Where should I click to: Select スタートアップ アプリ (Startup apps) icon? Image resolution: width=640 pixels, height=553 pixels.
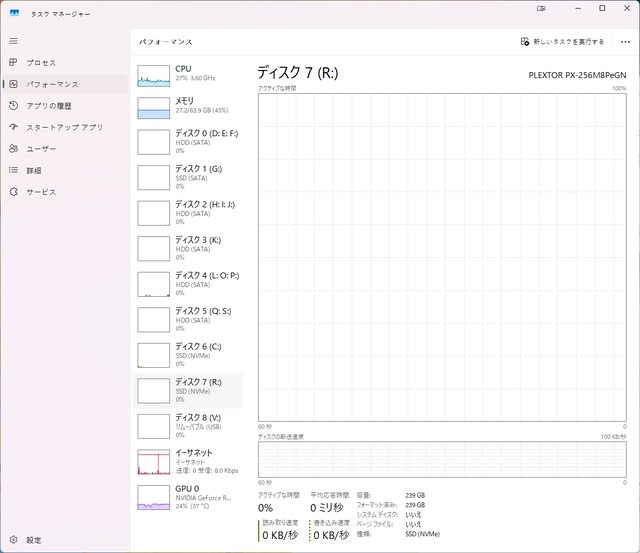(x=14, y=127)
